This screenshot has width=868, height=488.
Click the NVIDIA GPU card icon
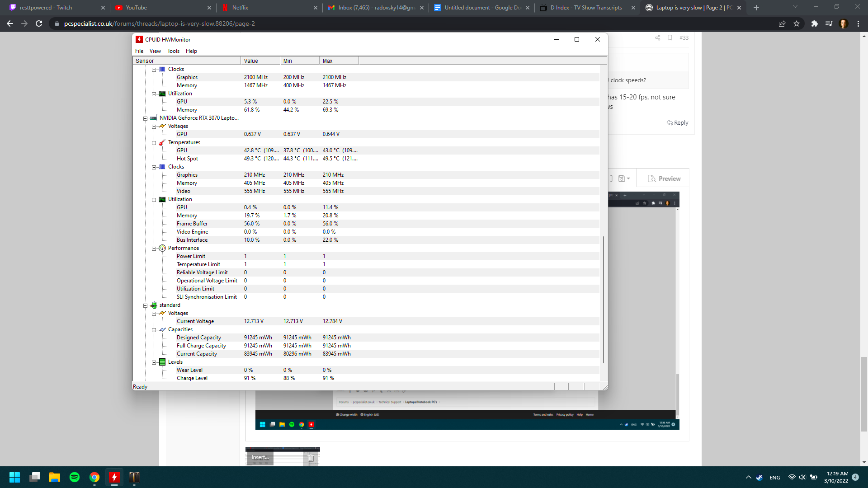pos(154,118)
